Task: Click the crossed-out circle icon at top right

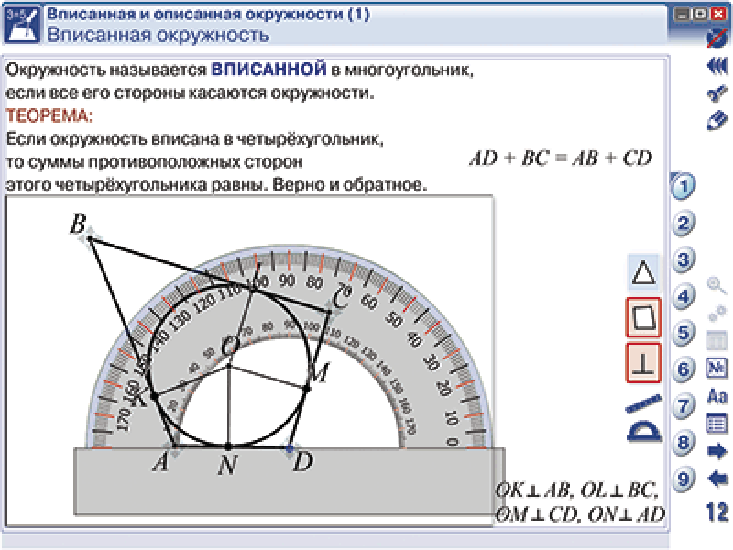Action: tap(717, 38)
